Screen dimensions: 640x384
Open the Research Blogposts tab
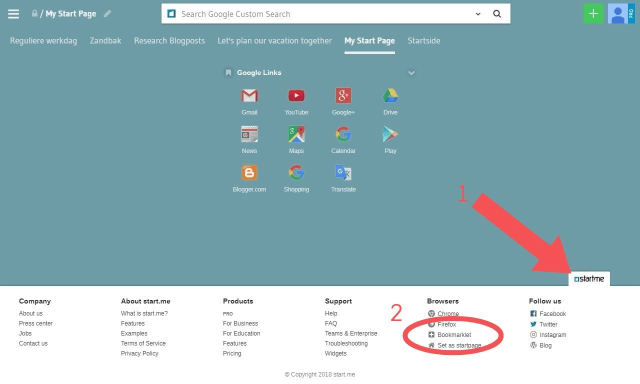click(169, 41)
